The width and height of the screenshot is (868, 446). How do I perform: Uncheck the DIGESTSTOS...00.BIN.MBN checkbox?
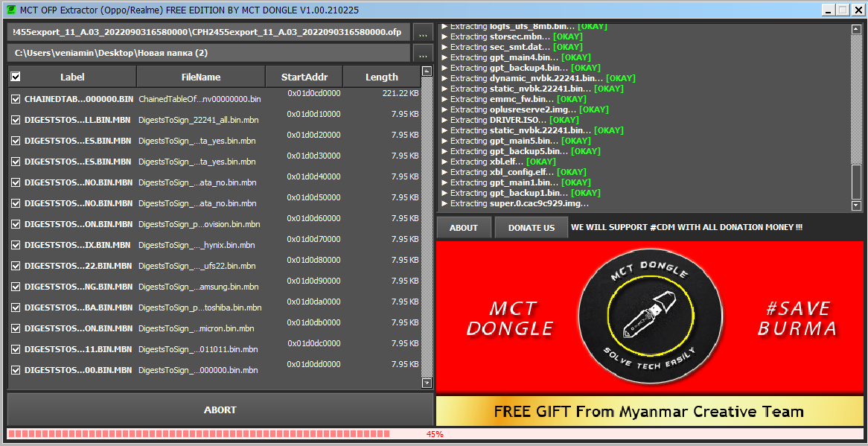(16, 370)
